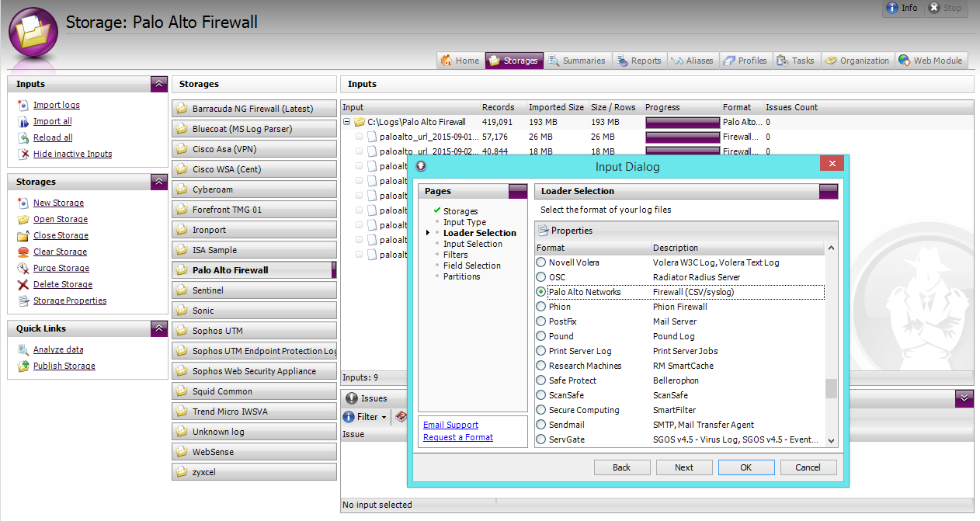Click the book icon beside Filter
This screenshot has height=521, width=980.
(x=401, y=417)
